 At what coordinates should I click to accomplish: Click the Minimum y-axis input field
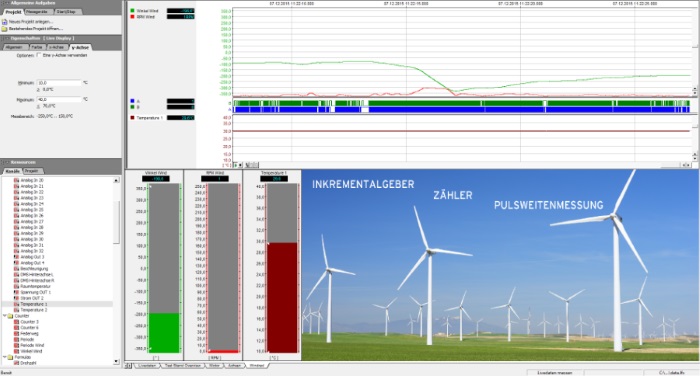point(59,83)
